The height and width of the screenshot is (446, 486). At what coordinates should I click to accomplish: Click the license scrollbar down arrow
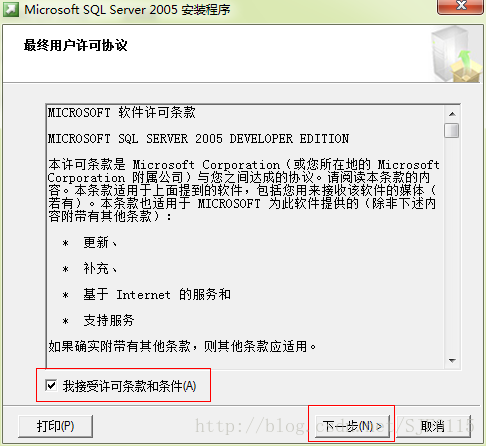pos(452,360)
